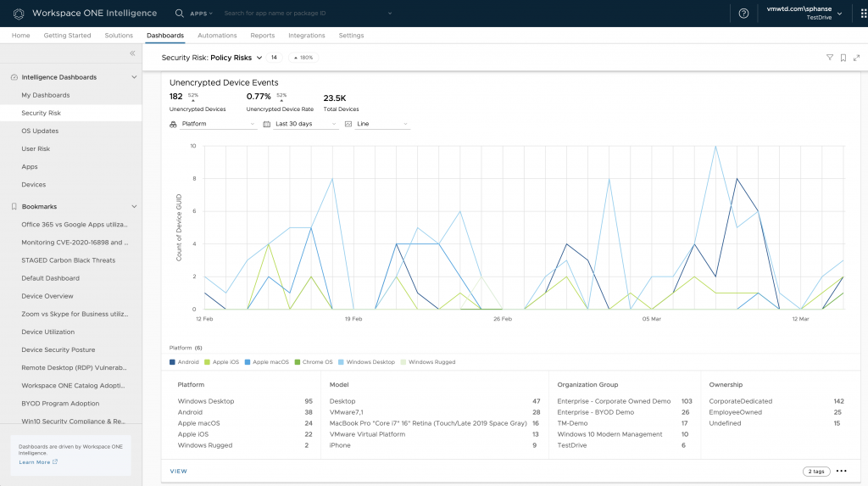Switch to the Automations tab

[217, 36]
